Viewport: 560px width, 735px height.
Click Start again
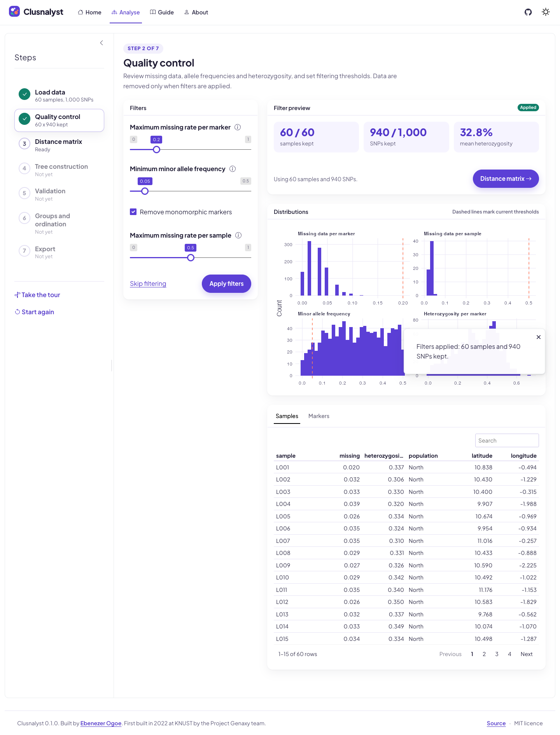pos(34,312)
